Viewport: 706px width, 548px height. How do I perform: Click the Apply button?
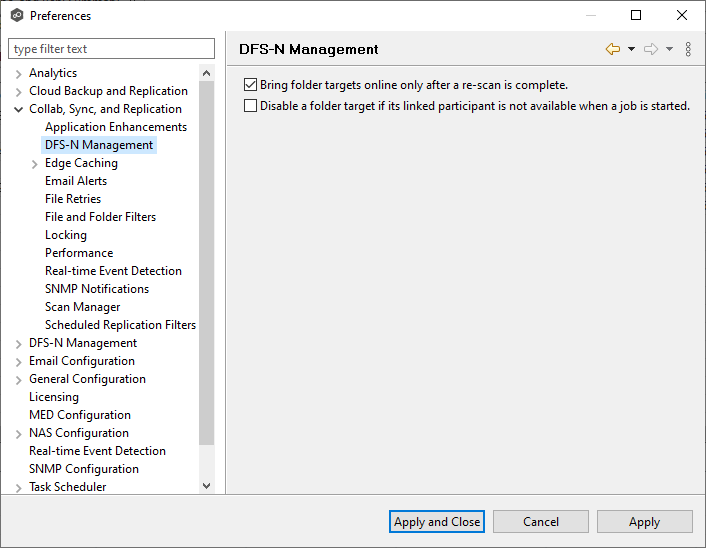(x=644, y=521)
